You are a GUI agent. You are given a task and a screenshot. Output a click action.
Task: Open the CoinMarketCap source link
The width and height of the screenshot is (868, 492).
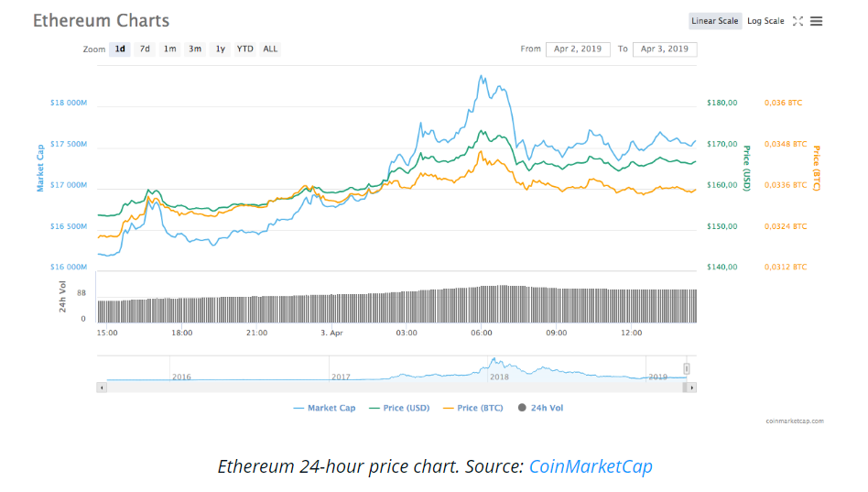pyautogui.click(x=591, y=466)
